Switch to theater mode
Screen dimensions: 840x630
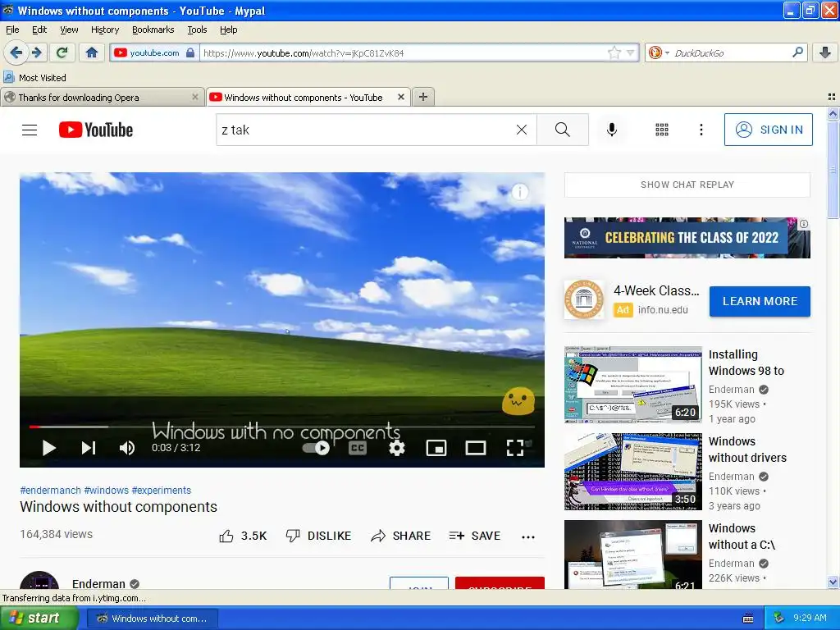pos(476,448)
